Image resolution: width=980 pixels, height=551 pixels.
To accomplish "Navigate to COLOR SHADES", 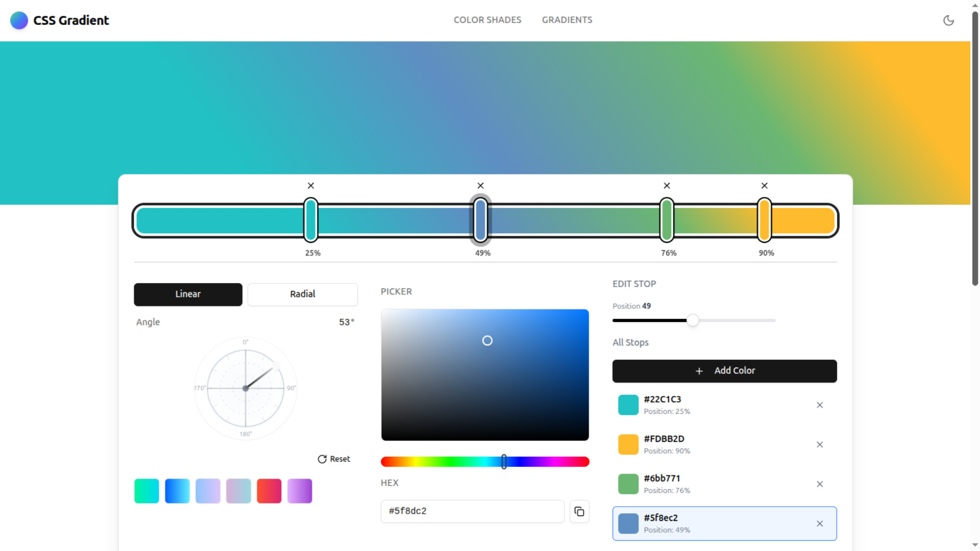I will [487, 20].
